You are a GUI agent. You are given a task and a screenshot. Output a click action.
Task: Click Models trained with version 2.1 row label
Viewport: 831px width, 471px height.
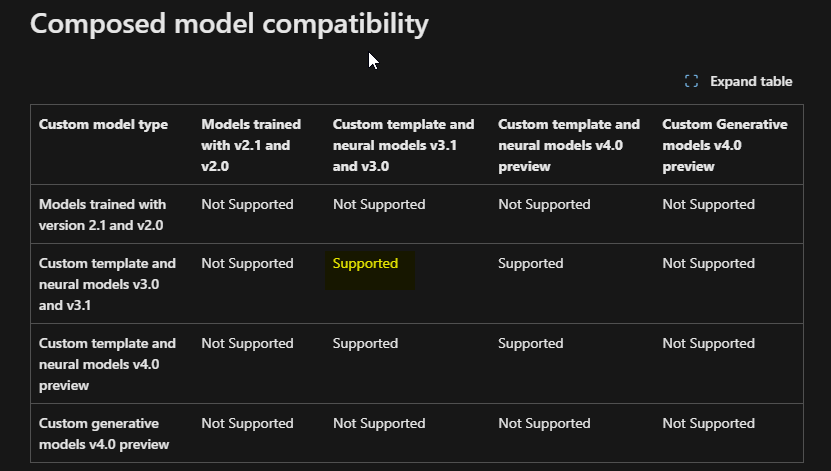click(102, 215)
